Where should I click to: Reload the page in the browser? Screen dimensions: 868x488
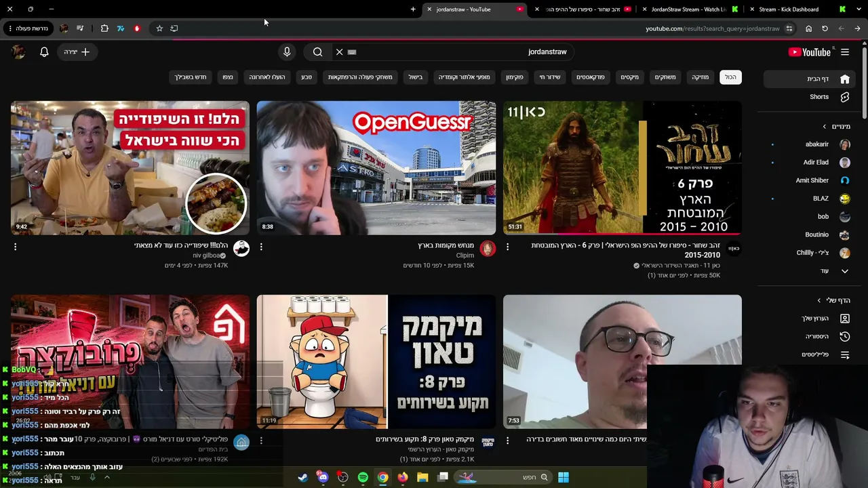tap(825, 28)
